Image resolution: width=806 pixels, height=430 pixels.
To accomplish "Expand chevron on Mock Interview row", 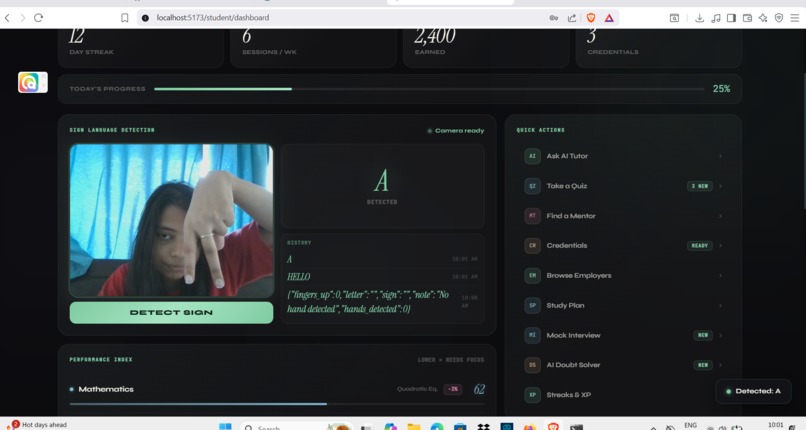I will click(x=720, y=335).
